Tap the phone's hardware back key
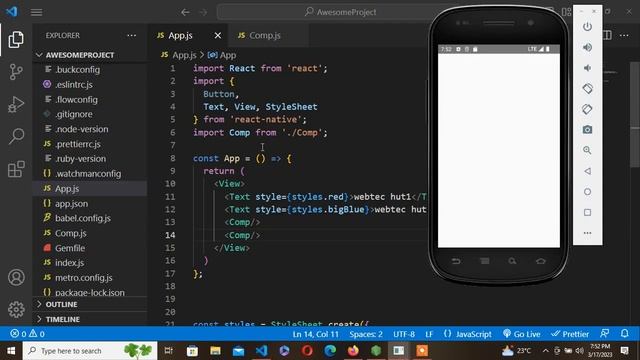The height and width of the screenshot is (360, 640). point(456,261)
